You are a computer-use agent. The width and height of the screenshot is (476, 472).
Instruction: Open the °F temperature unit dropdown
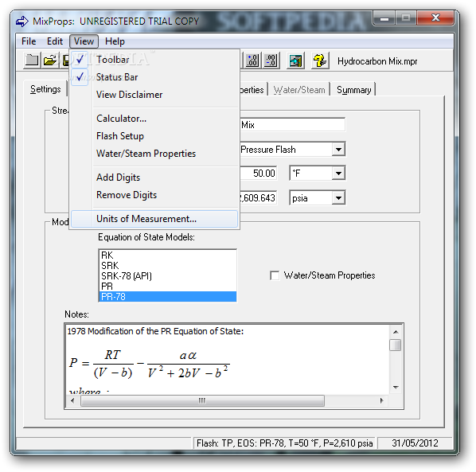pyautogui.click(x=338, y=174)
